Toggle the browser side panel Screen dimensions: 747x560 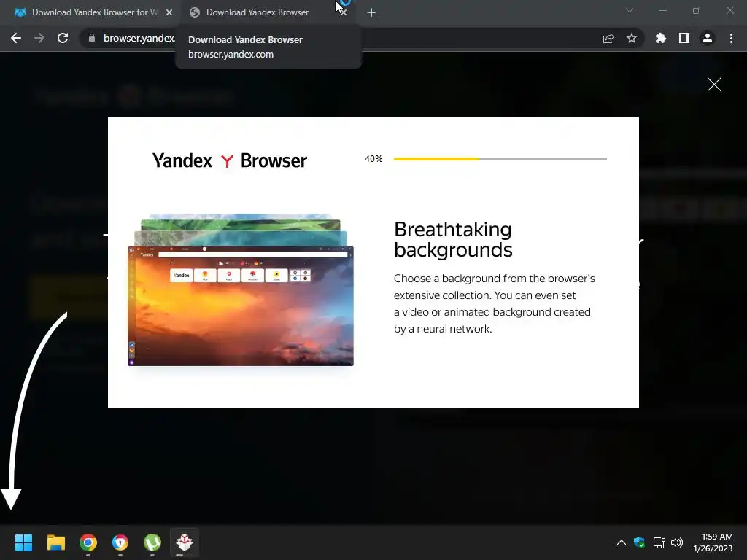point(684,38)
